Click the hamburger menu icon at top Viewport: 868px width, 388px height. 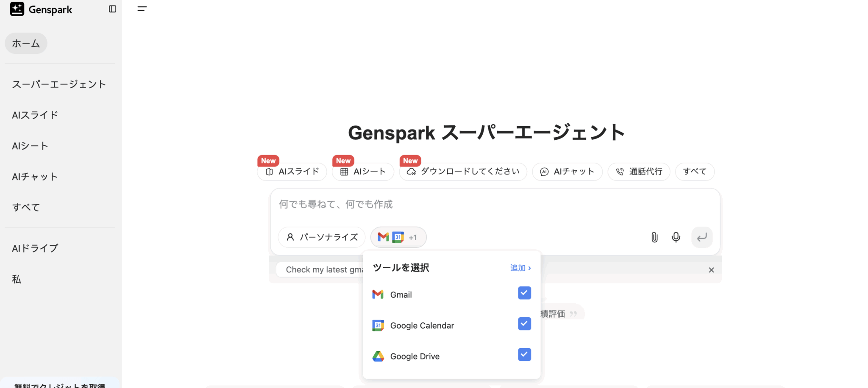tap(142, 8)
